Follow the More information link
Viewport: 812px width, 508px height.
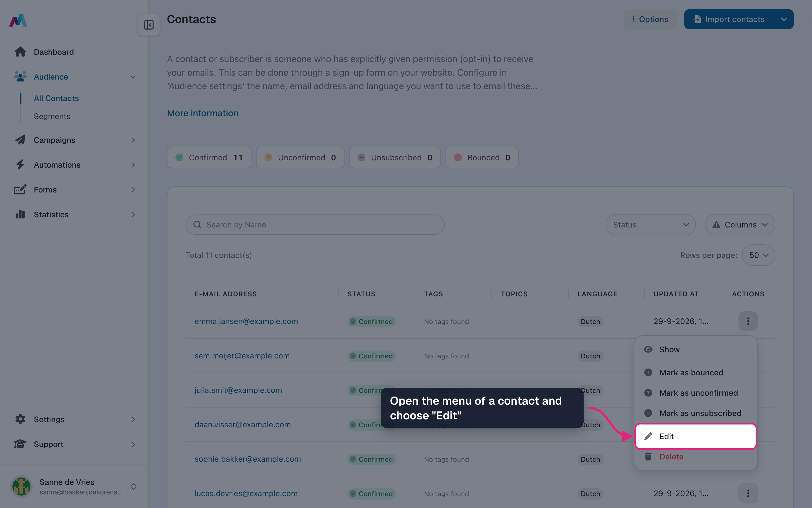(203, 113)
